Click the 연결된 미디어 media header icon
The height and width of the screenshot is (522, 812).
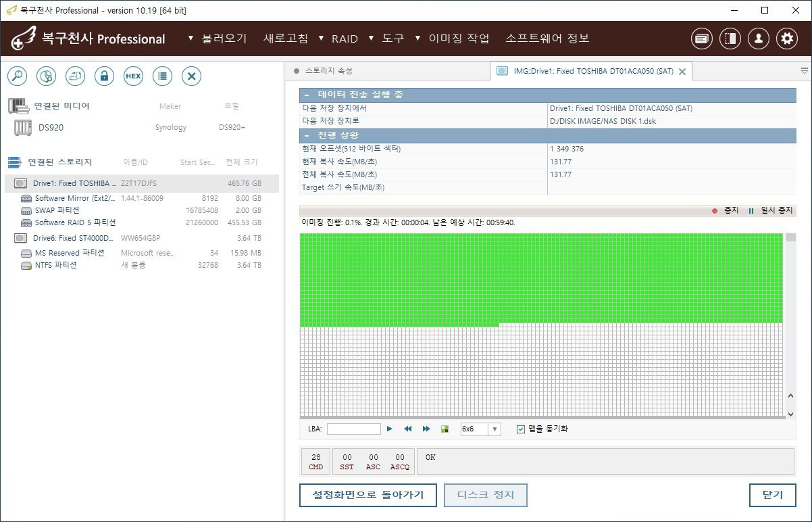(18, 106)
